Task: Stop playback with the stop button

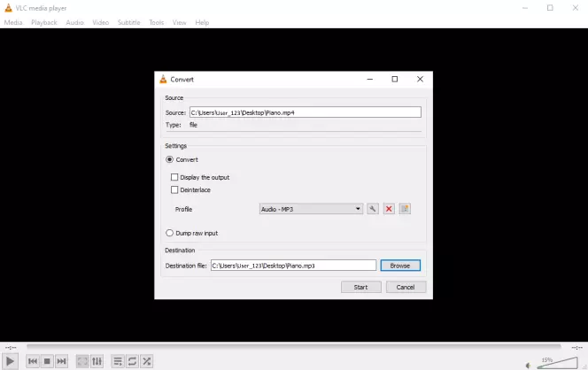Action: pyautogui.click(x=47, y=361)
